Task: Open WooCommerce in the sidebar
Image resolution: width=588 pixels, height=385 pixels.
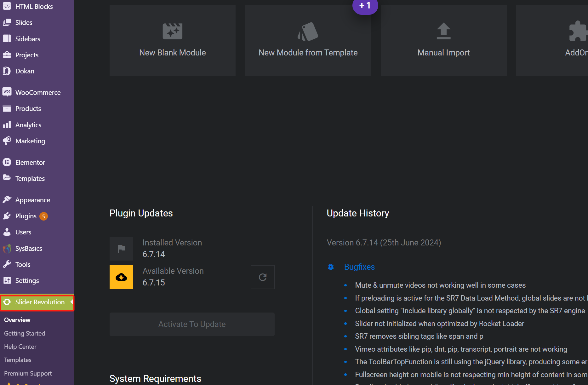Action: [x=38, y=92]
